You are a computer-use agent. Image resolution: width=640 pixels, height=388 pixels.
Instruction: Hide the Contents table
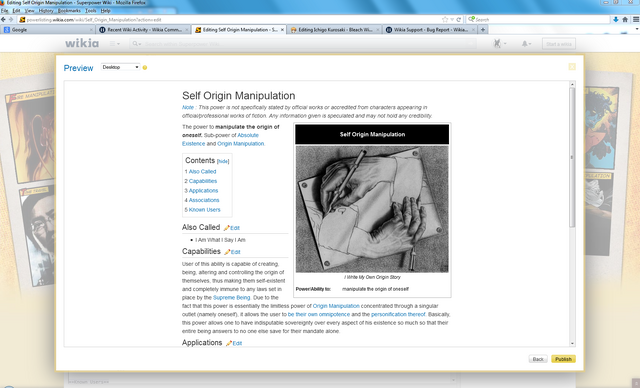tap(223, 162)
